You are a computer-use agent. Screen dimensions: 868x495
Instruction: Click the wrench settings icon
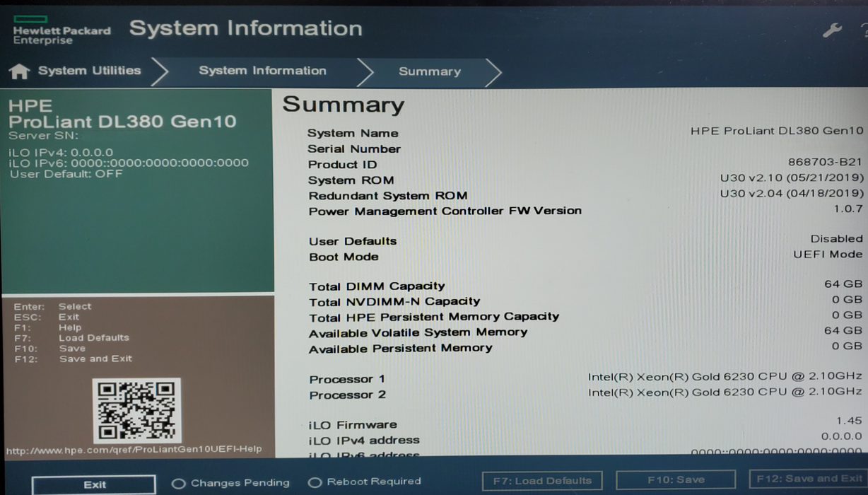click(832, 30)
